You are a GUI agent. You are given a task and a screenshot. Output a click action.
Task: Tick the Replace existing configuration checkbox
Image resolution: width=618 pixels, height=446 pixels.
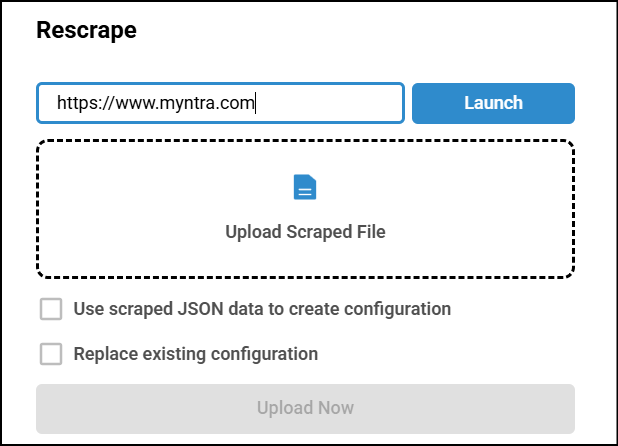(51, 354)
